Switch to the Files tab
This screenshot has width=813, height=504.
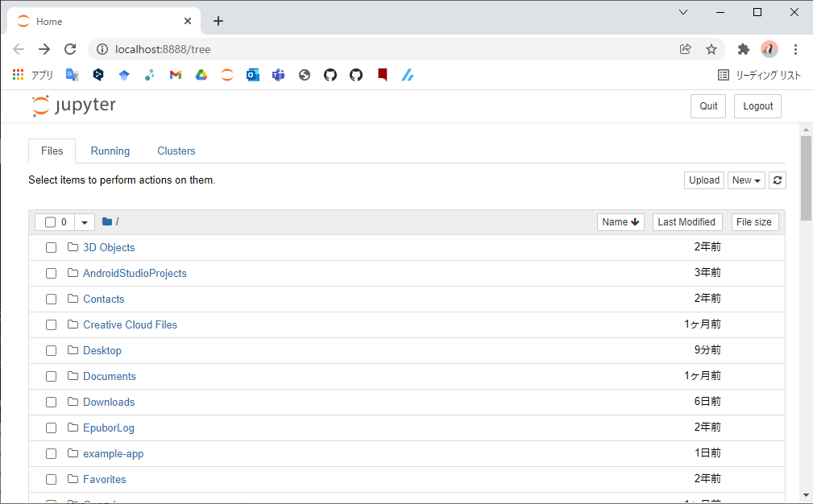point(52,151)
